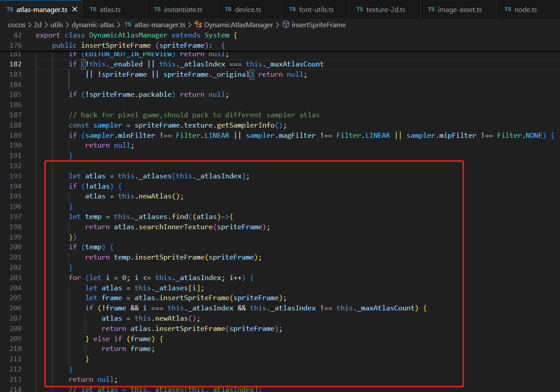Image resolution: width=560 pixels, height=392 pixels.
Task: Click the TS icon on device.ts tab
Action: click(228, 9)
